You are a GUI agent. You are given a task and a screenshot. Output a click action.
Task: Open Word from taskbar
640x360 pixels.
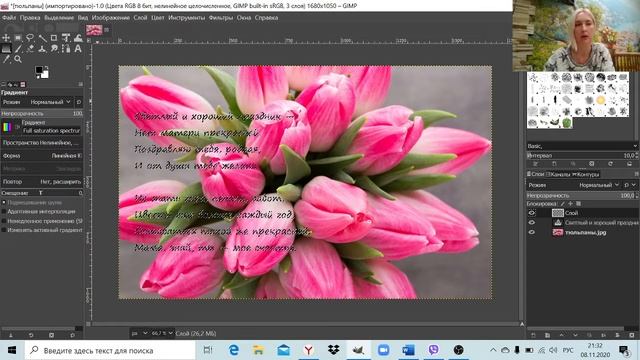click(x=408, y=350)
